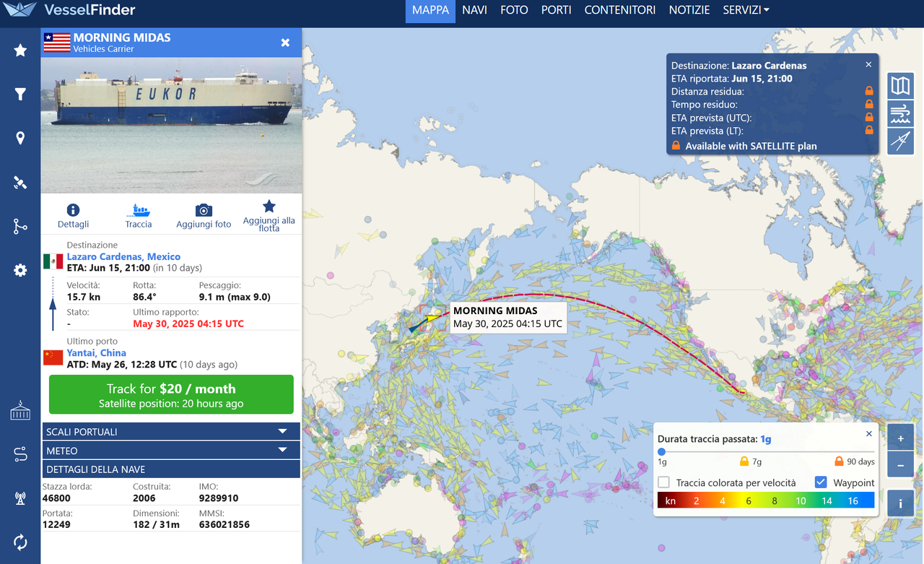Click 'May 30, 2025 04:15 UTC' last report
Screen dimensions: 924x564
tap(188, 324)
